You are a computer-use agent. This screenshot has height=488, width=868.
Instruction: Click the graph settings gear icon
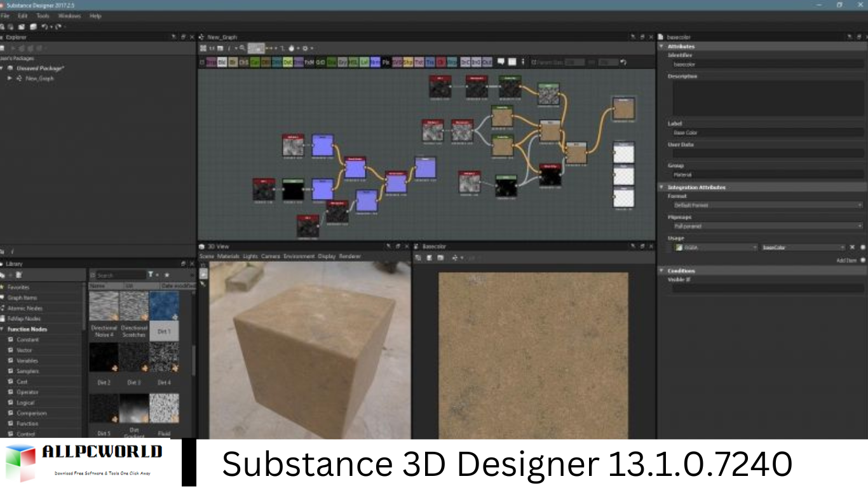click(305, 48)
